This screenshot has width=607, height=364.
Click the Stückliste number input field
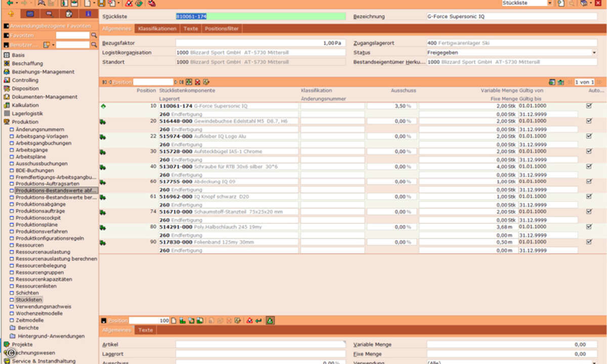pyautogui.click(x=261, y=16)
